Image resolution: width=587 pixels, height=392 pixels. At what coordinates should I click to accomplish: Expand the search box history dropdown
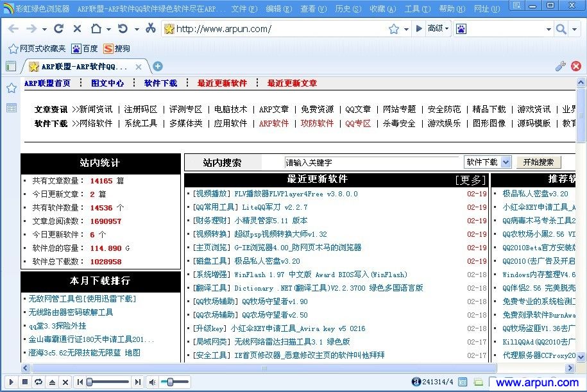click(x=549, y=30)
